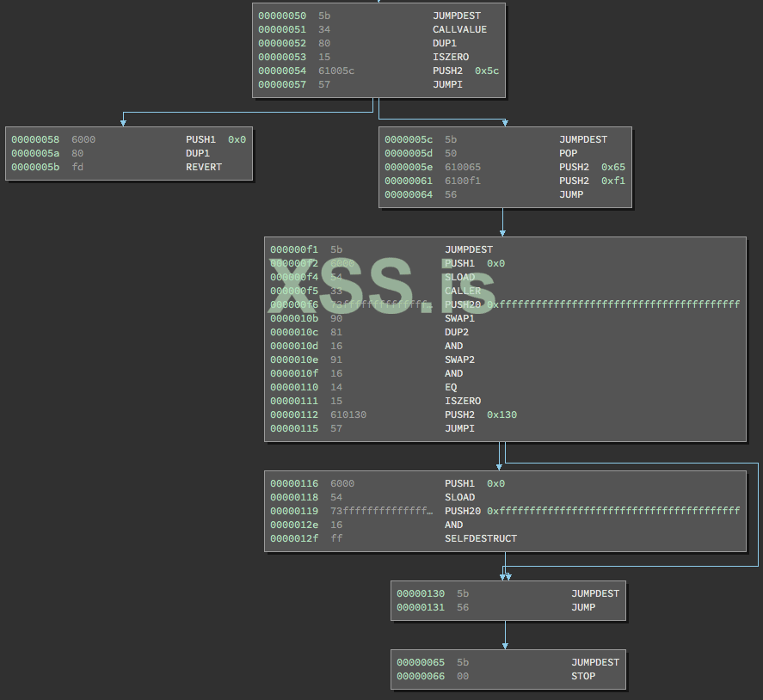
Task: Click address 0000005c JUMPDEST row
Action: [505, 139]
